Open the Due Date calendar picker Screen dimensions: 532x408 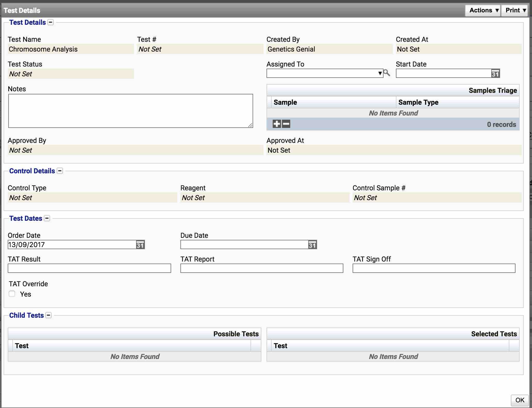[x=312, y=244]
